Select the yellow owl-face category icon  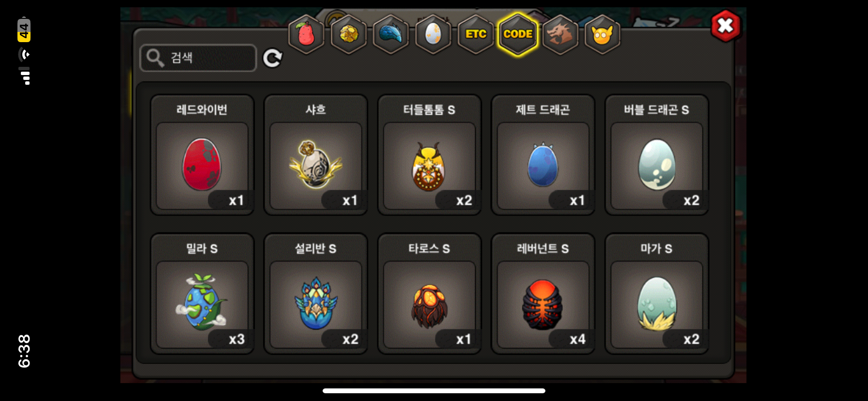click(603, 34)
